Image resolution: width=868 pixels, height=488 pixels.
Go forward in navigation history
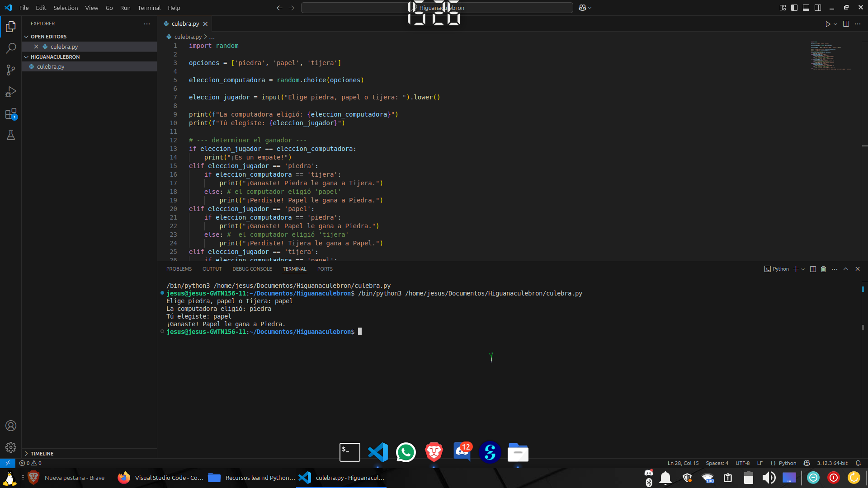(292, 8)
